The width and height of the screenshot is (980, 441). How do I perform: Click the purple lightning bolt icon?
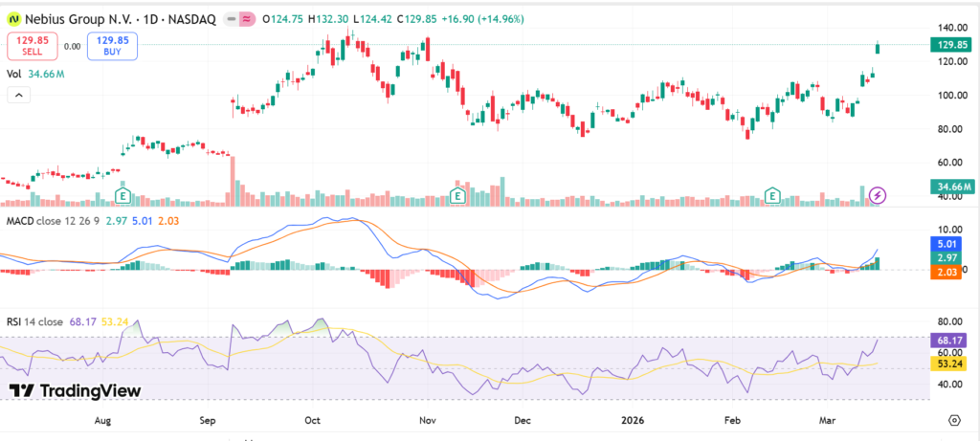click(x=879, y=195)
